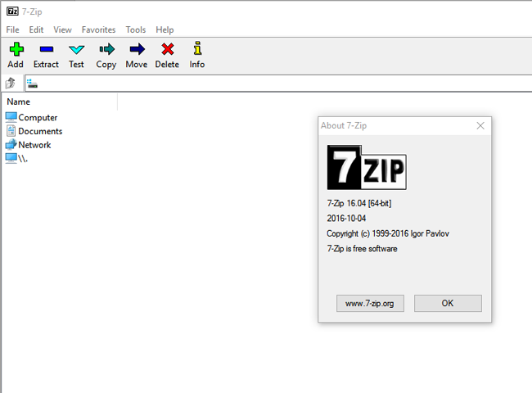Click the blue Extract toolbar icon
Viewport: 532px width, 393px height.
[46, 49]
